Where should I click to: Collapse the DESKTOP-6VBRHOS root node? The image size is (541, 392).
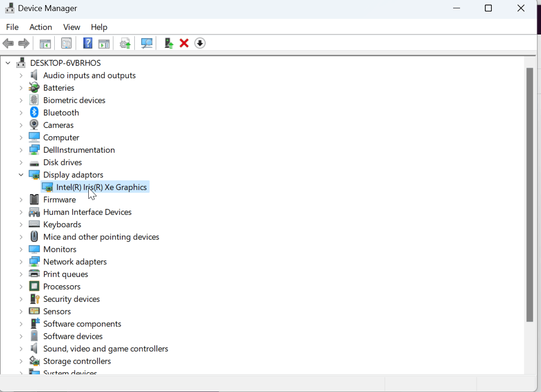[8, 63]
